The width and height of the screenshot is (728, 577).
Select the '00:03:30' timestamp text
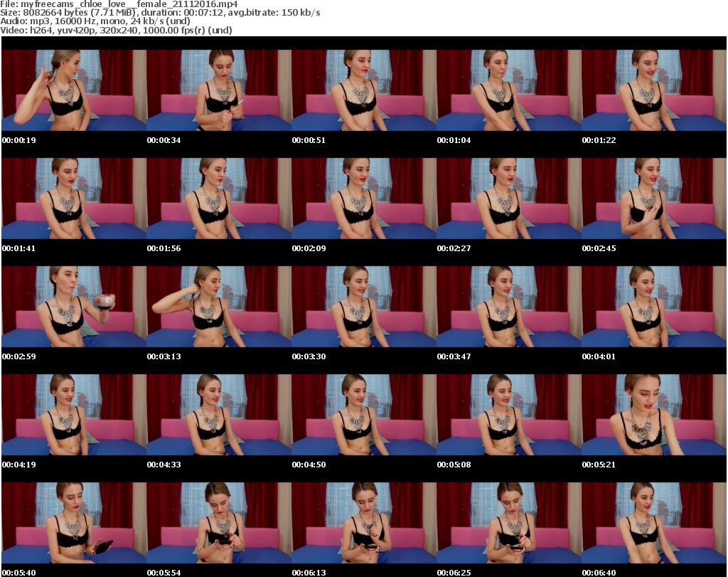click(309, 356)
